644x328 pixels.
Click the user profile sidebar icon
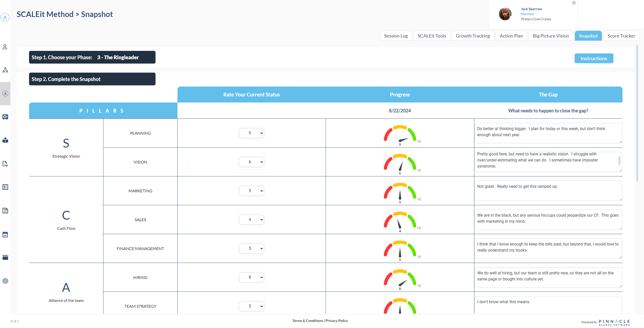click(x=5, y=47)
